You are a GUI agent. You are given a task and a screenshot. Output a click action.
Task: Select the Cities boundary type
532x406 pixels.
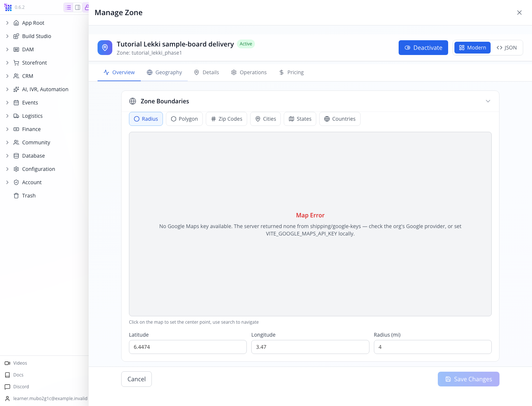click(x=266, y=119)
